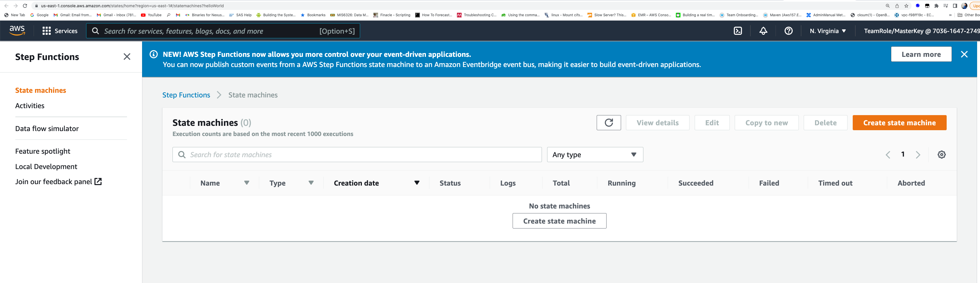This screenshot has height=283, width=980.
Task: Show more bookmarks chevron
Action: 950,15
